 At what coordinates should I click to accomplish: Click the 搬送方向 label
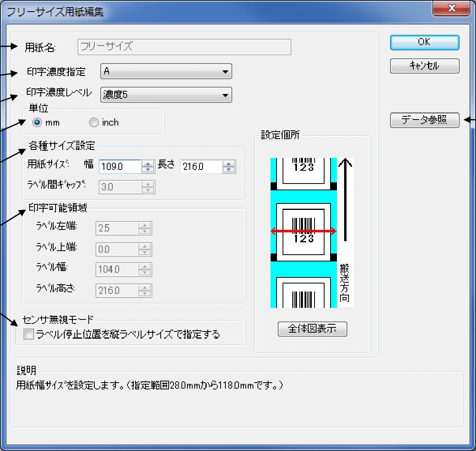[345, 283]
